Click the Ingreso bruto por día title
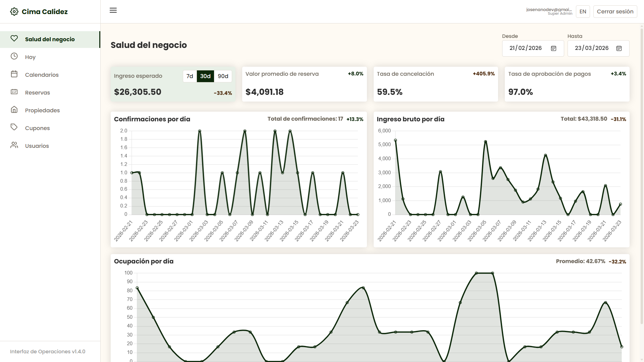 [x=411, y=119]
